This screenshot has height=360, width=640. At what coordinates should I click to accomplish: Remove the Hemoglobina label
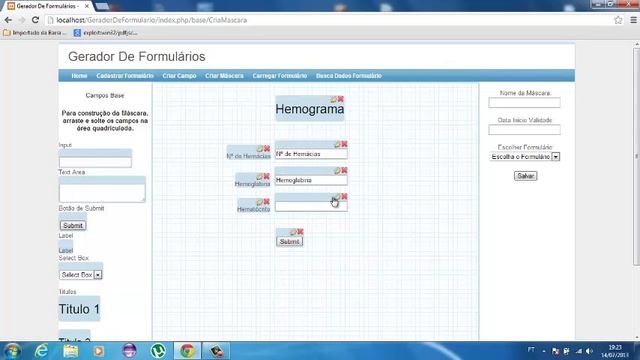pos(267,176)
